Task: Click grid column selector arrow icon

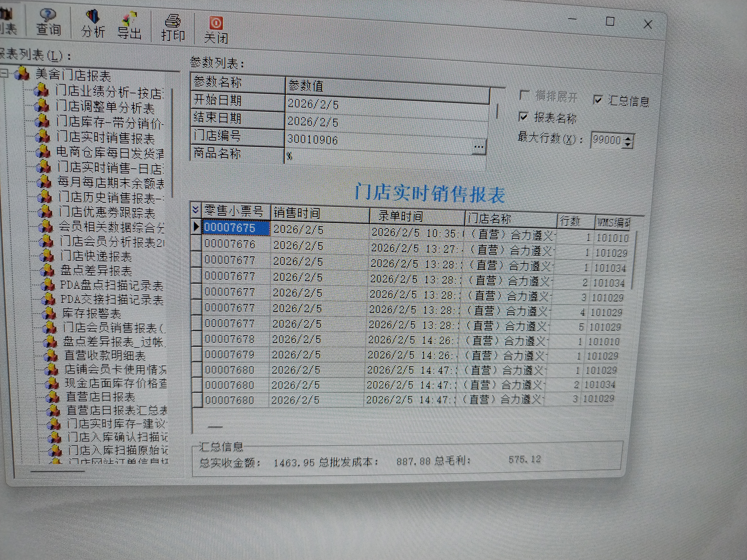Action: point(196,210)
